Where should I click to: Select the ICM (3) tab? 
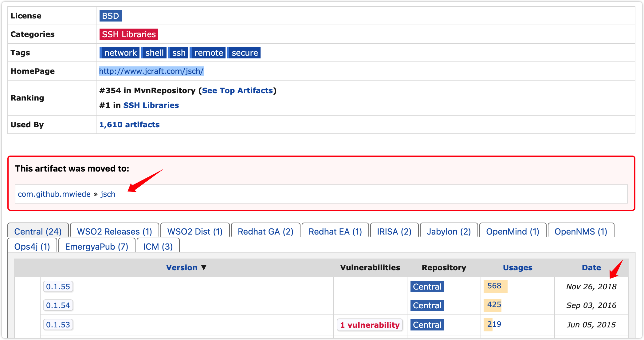[x=158, y=247]
